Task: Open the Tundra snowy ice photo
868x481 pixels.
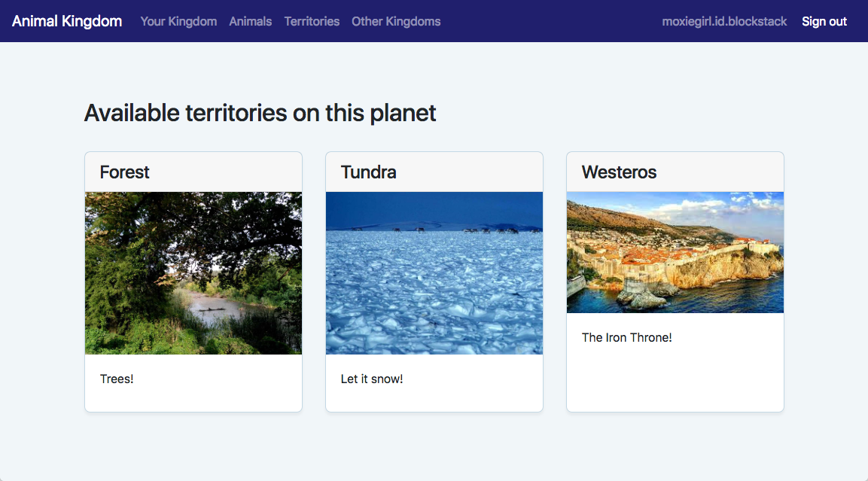Action: pyautogui.click(x=434, y=272)
